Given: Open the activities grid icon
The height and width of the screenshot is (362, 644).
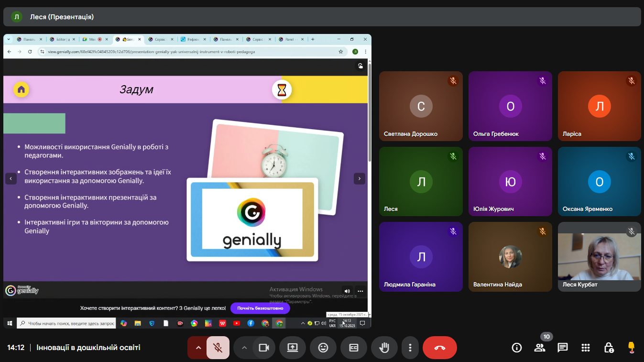Looking at the screenshot, I should (586, 348).
